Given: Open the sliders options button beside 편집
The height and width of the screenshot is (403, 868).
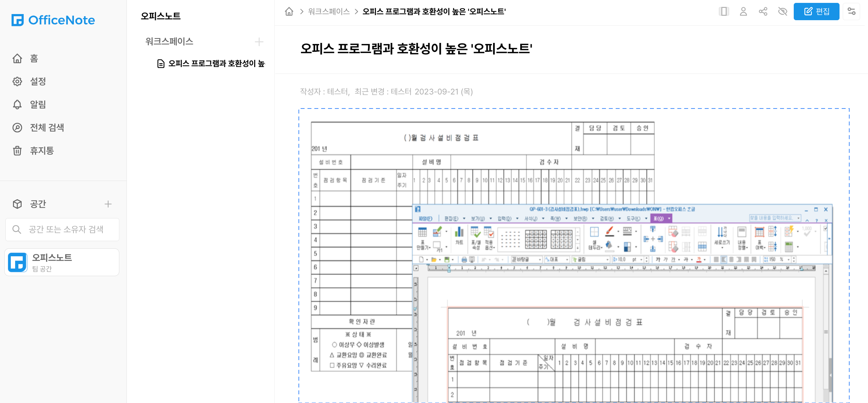Looking at the screenshot, I should tap(851, 12).
